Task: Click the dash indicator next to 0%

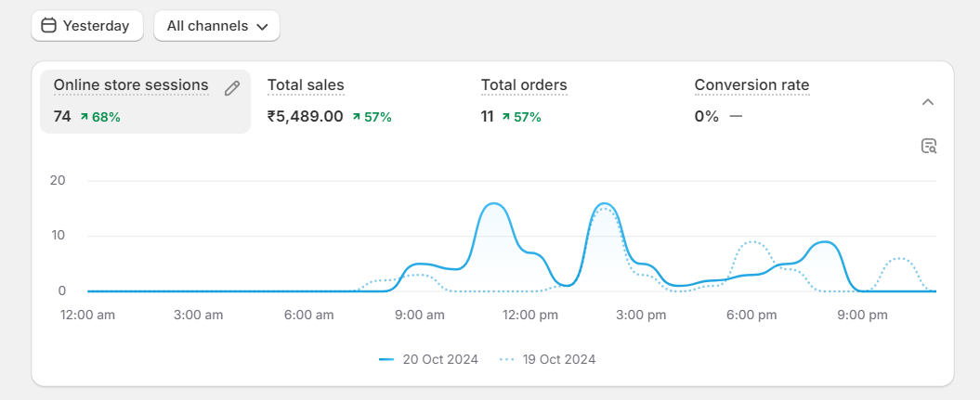Action: tap(736, 117)
